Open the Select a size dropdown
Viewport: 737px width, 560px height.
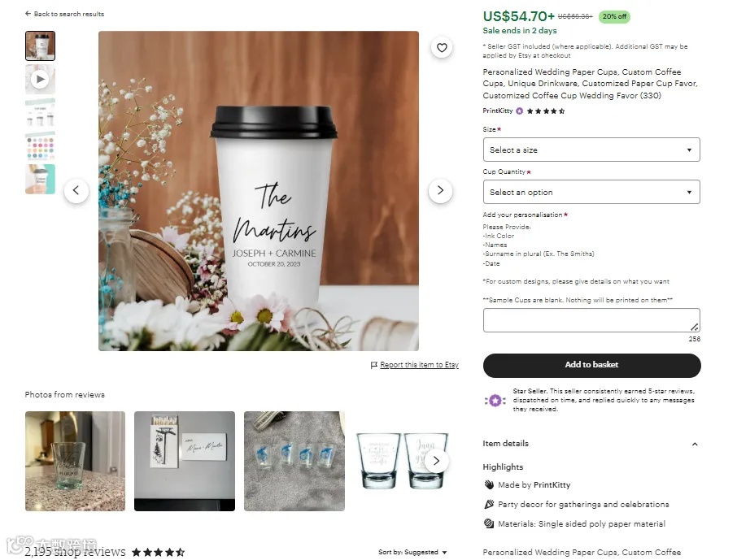[x=591, y=150]
